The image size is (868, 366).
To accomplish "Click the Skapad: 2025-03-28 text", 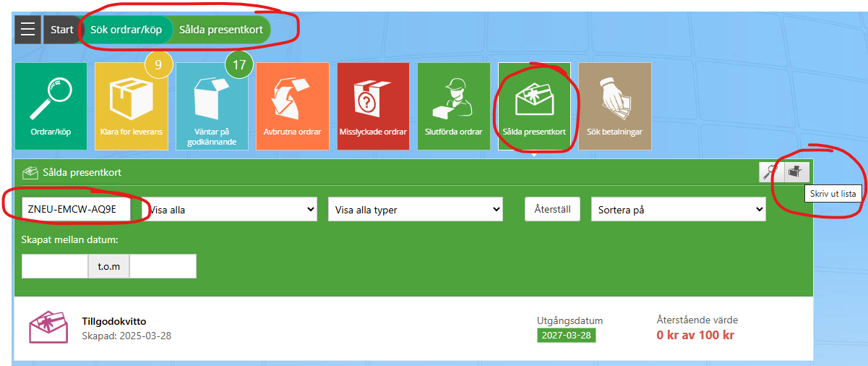I will (x=127, y=336).
